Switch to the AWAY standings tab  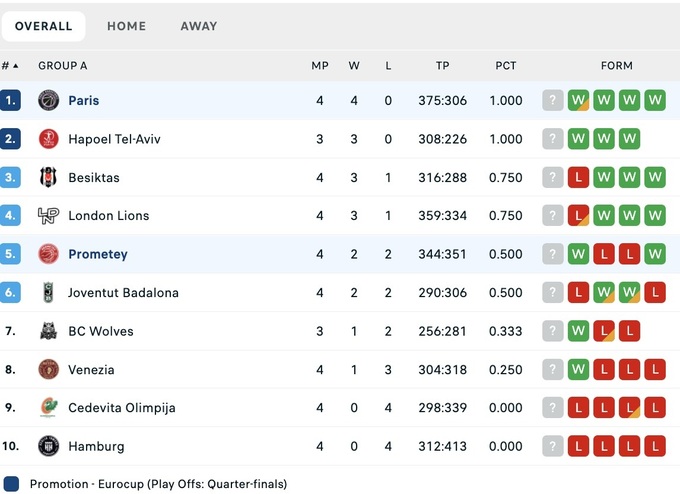click(198, 26)
